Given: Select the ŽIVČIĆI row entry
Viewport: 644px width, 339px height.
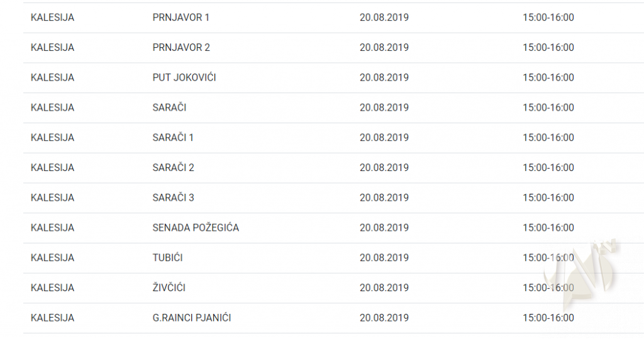Looking at the screenshot, I should [x=169, y=288].
